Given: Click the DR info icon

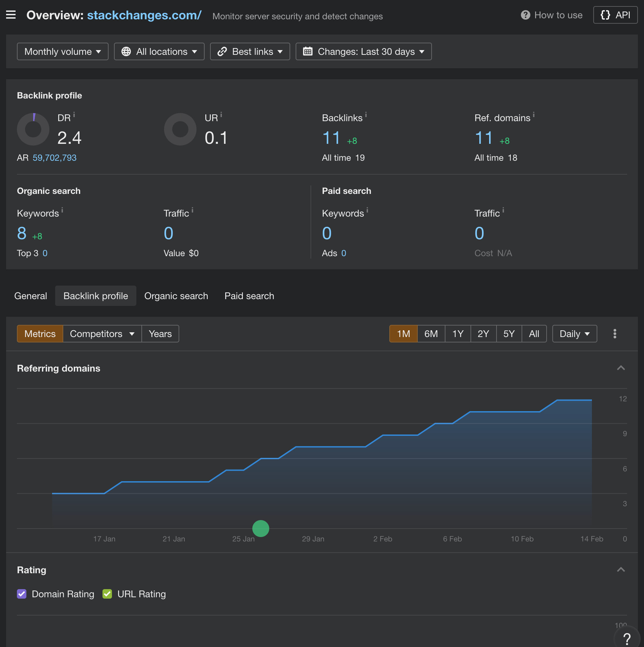Looking at the screenshot, I should pos(74,115).
